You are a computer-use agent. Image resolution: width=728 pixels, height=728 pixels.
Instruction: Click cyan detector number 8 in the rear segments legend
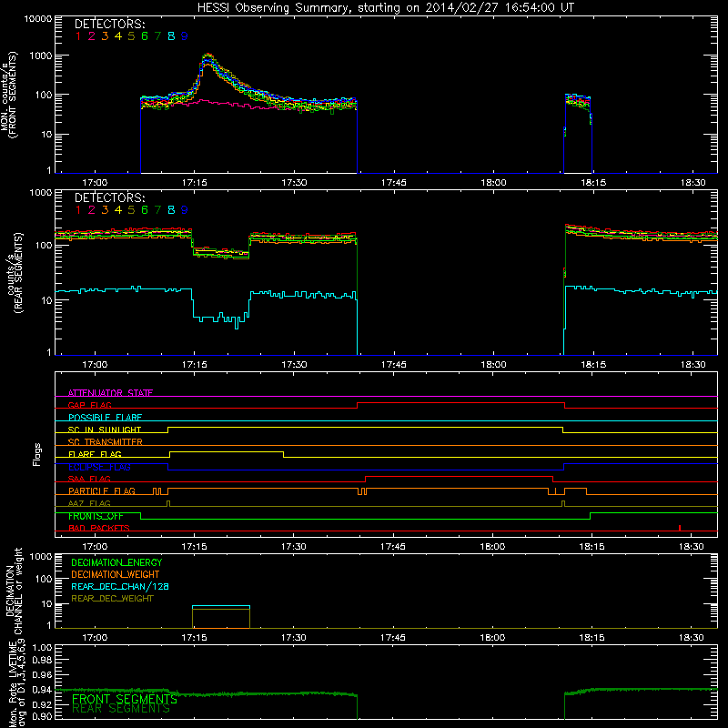point(171,210)
